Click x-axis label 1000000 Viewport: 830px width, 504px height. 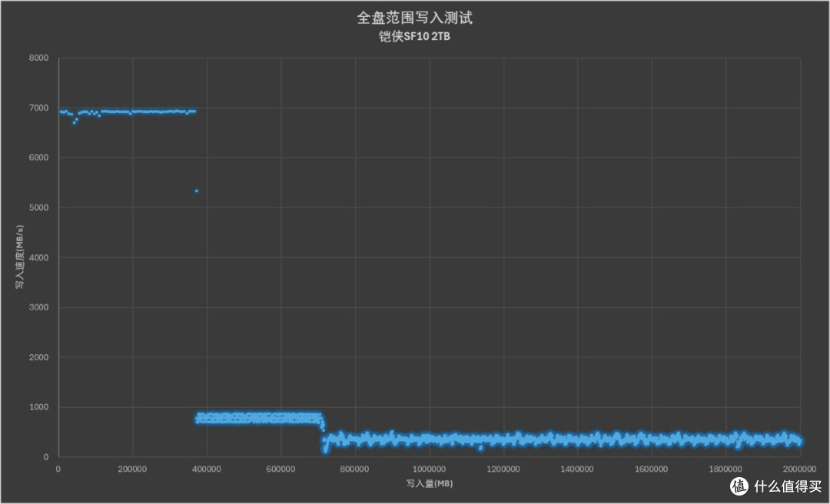click(430, 469)
